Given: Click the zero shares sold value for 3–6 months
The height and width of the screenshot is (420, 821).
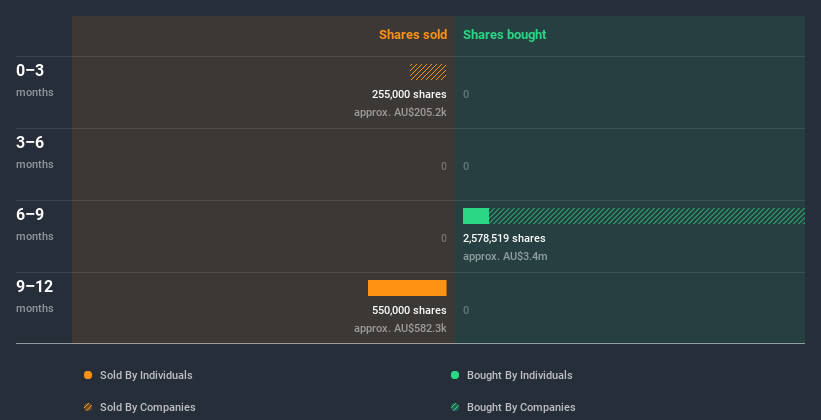Looking at the screenshot, I should (444, 166).
